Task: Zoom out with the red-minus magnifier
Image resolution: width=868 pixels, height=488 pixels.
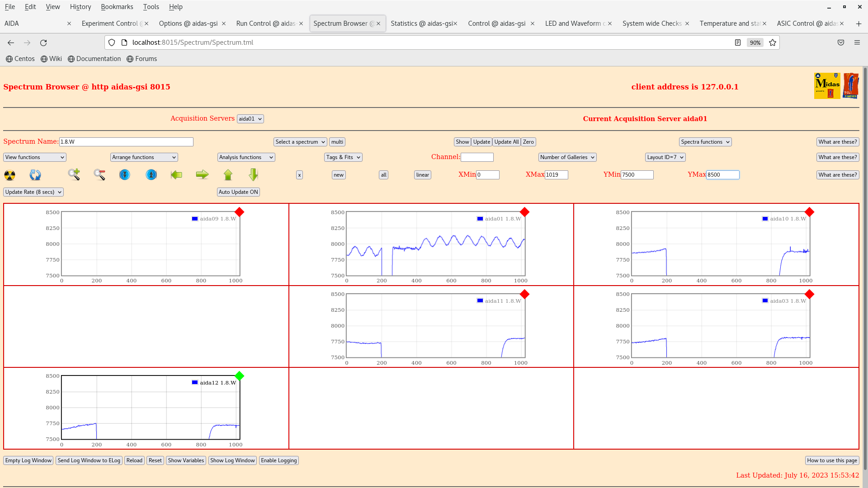Action: (99, 174)
